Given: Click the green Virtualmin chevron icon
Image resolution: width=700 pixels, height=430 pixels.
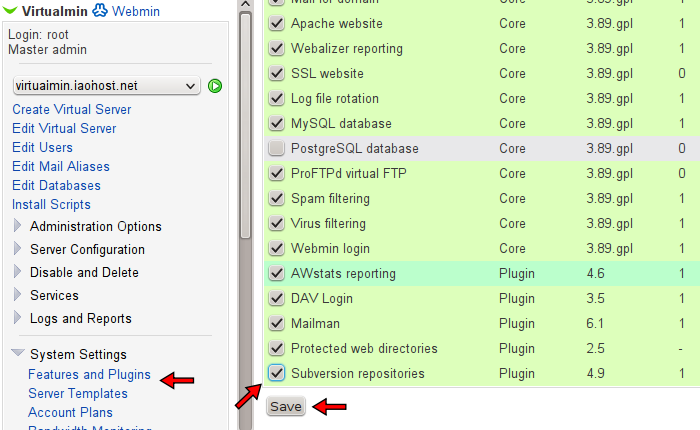Looking at the screenshot, I should coord(10,10).
